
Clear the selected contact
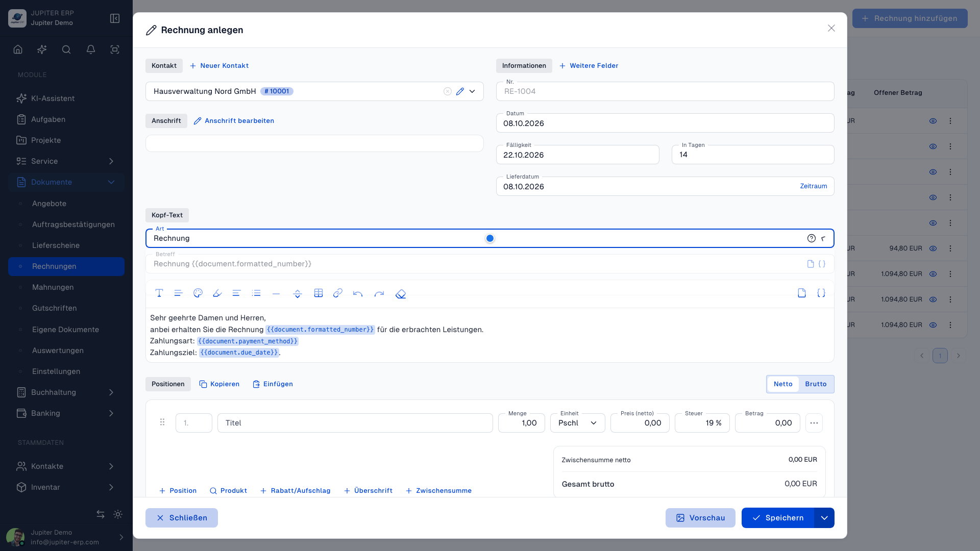(x=448, y=91)
